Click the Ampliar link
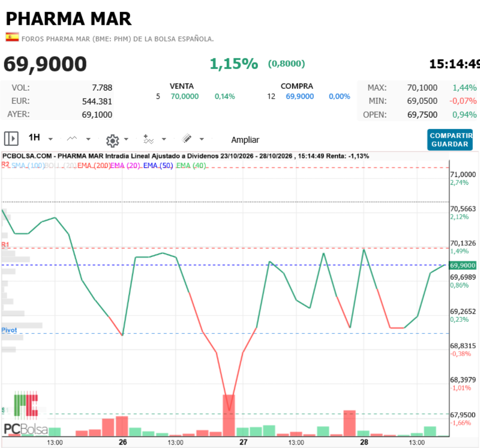This screenshot has height=448, width=480. click(245, 140)
